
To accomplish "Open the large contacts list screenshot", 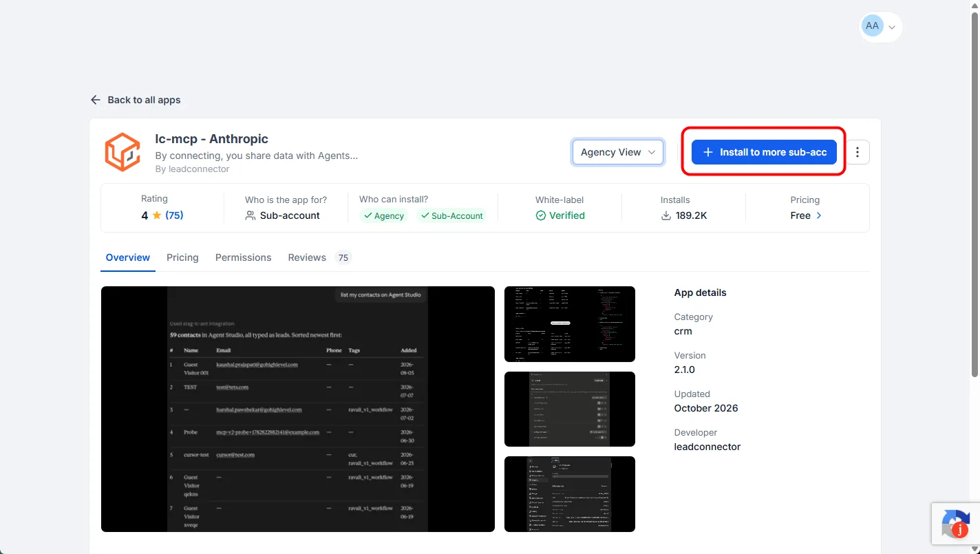I will click(298, 409).
